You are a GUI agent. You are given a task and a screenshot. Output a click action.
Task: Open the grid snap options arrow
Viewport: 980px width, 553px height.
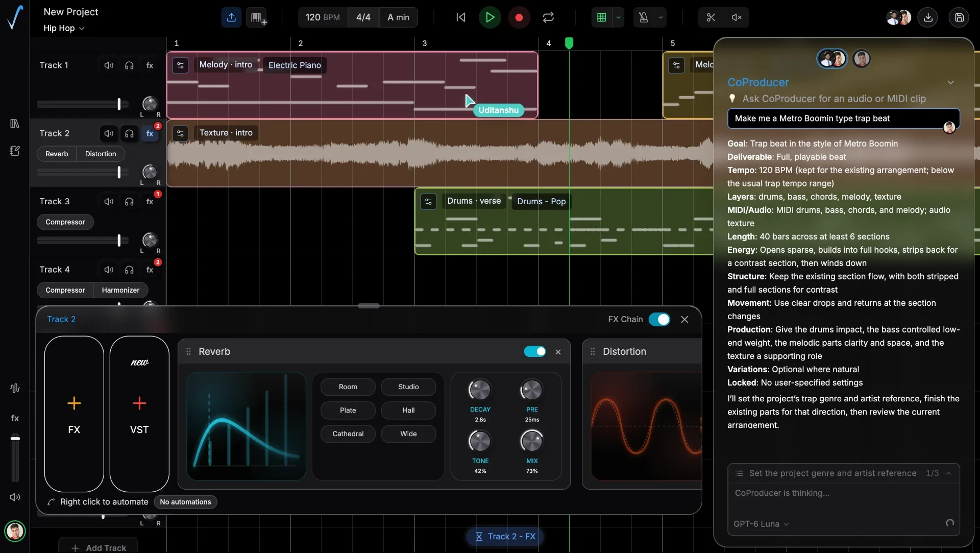(x=618, y=17)
